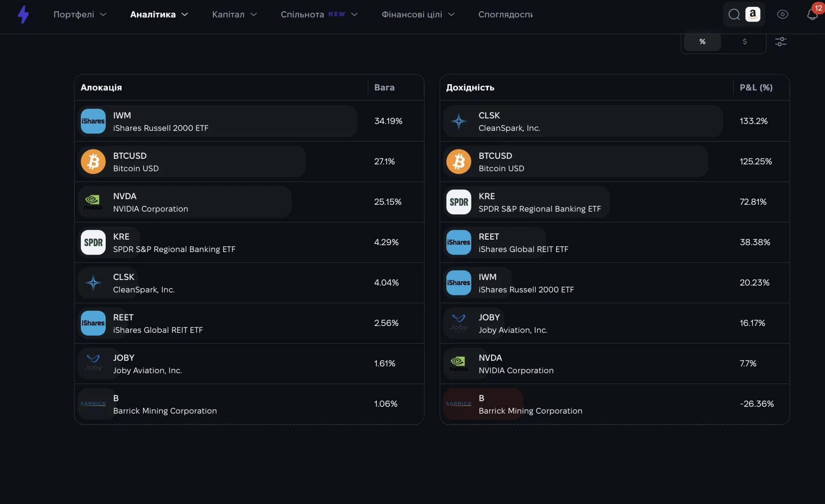Click Joby Aviation, Inc. in Алокація
825x504 pixels.
(x=147, y=370)
